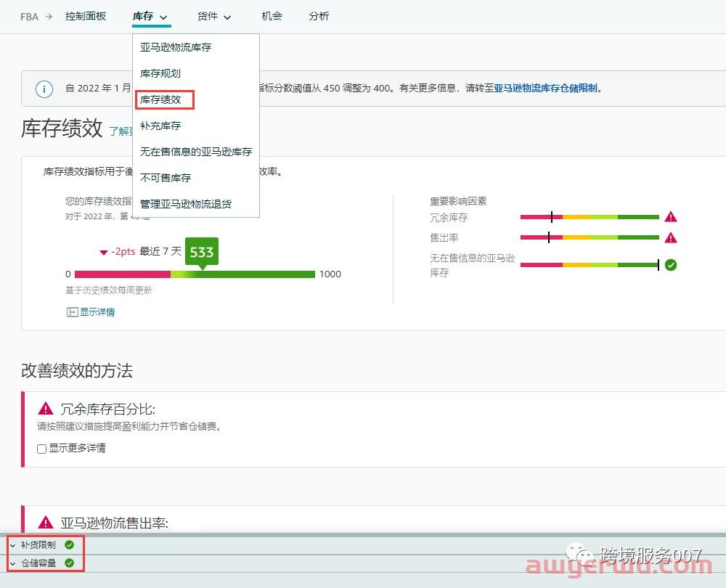Click the 改善绩效的方法 heading
This screenshot has width=726, height=588.
(77, 370)
